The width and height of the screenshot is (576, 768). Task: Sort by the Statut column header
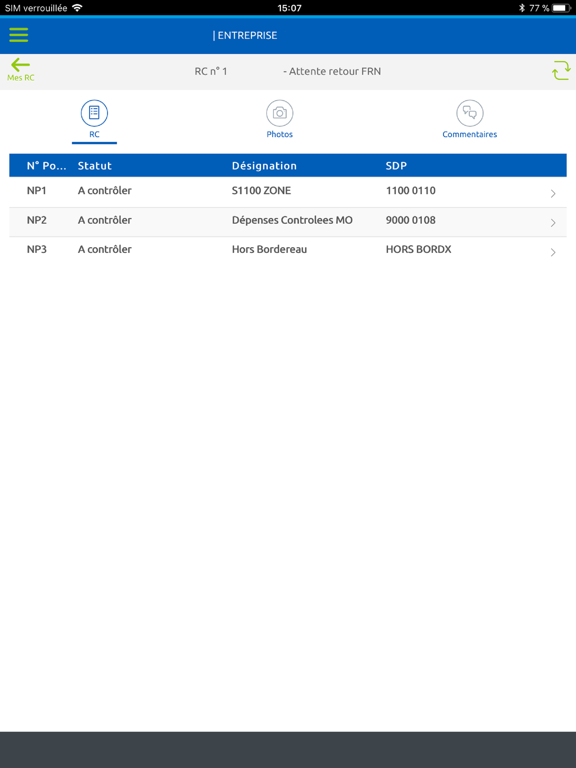click(95, 166)
